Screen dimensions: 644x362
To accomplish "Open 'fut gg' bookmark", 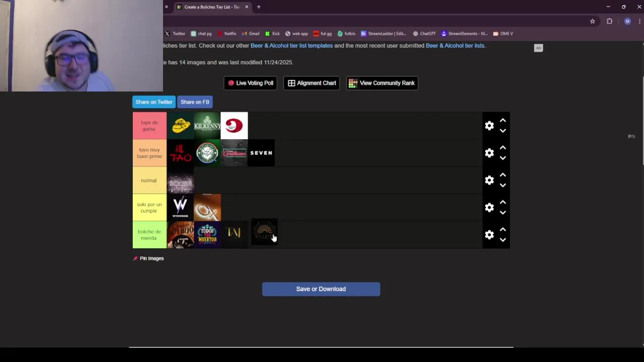I will point(323,34).
